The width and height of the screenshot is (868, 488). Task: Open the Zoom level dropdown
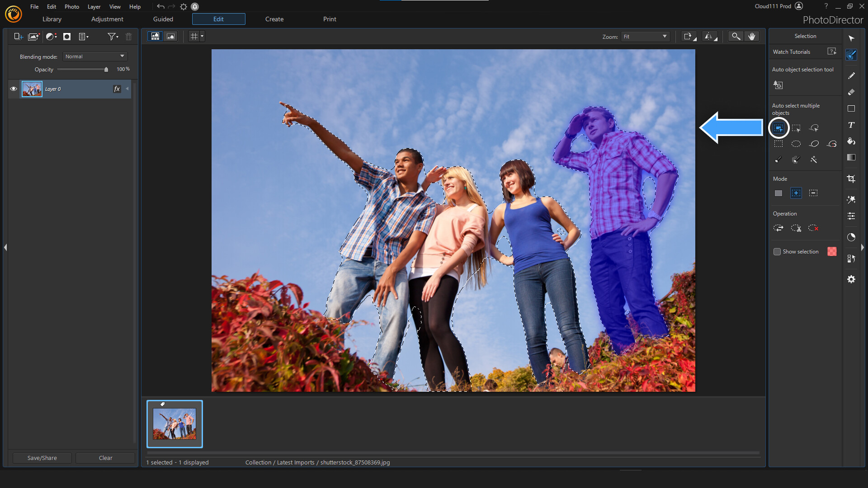click(x=645, y=36)
